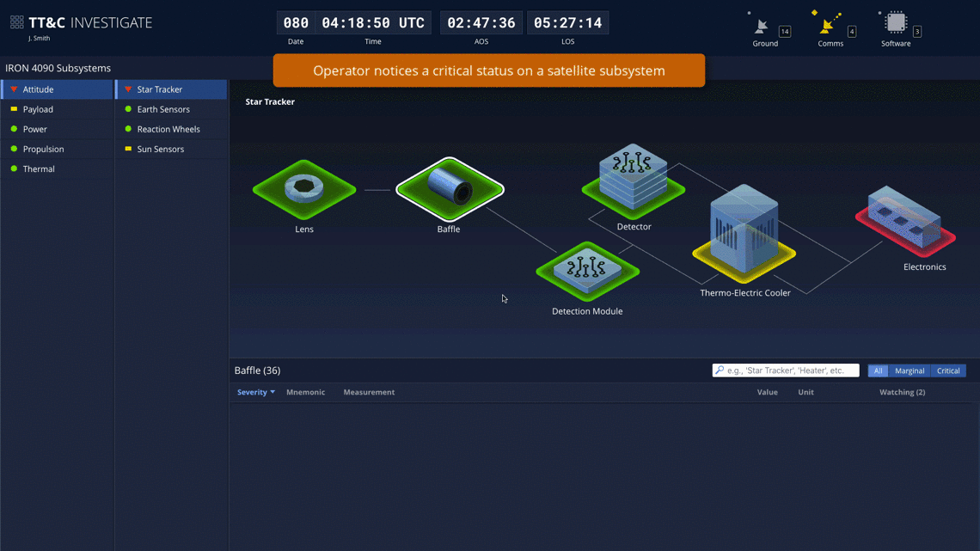Switch to the Reaction Wheels view
Screen dimensions: 980x551
click(x=169, y=128)
